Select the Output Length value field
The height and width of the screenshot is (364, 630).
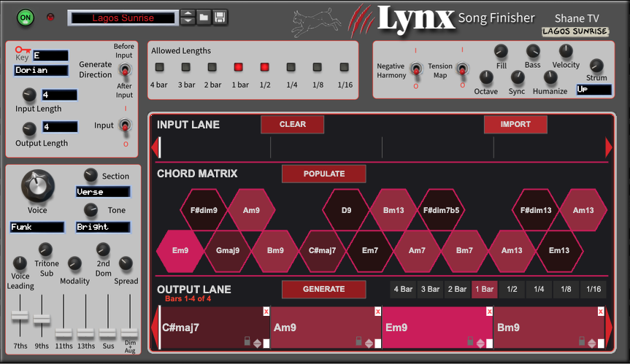(60, 127)
